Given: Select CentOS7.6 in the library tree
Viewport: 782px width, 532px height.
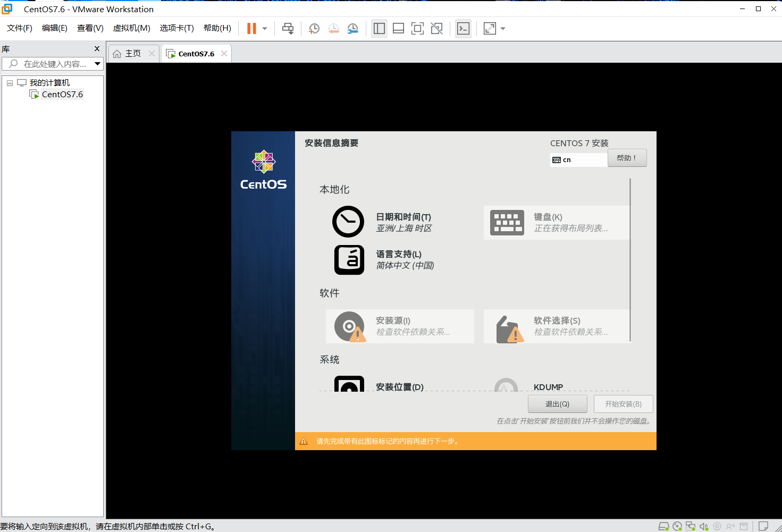Looking at the screenshot, I should click(62, 95).
